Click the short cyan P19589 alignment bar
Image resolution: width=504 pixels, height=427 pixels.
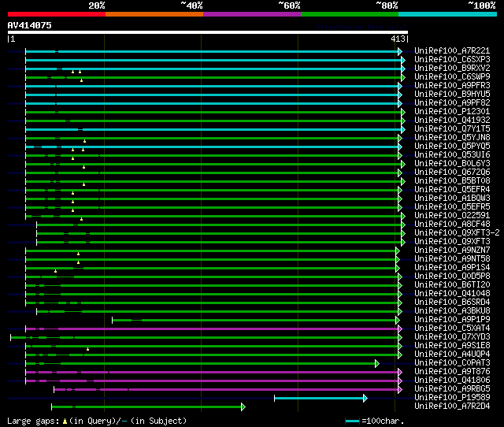click(319, 398)
